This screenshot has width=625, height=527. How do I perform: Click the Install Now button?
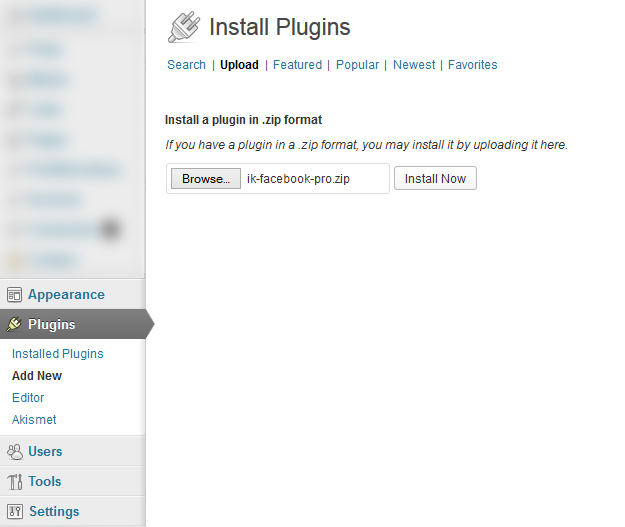tap(435, 179)
